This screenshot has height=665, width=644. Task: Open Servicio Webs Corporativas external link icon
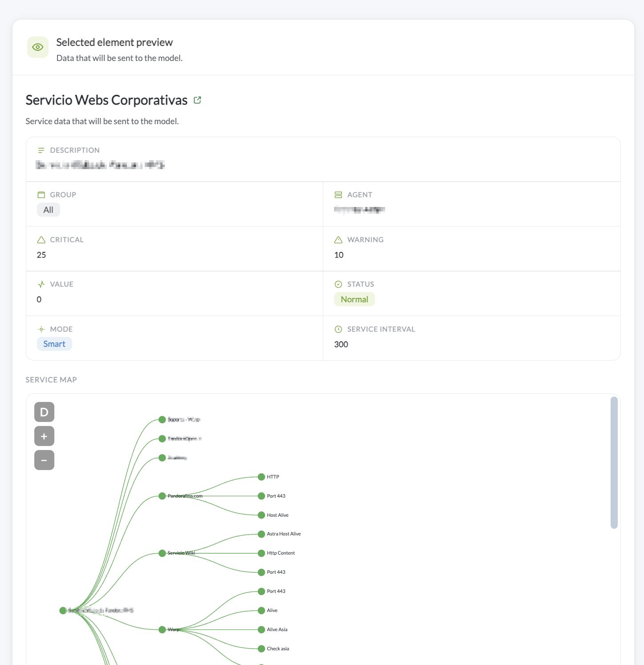click(197, 100)
